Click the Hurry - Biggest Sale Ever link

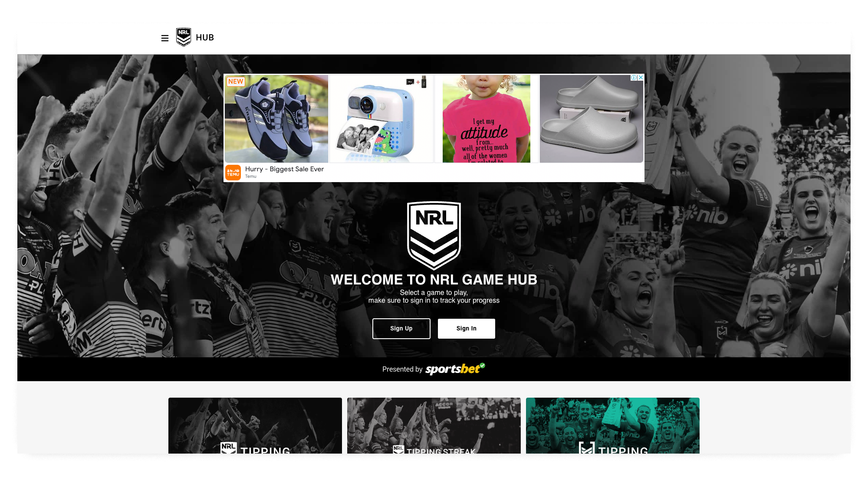pyautogui.click(x=284, y=169)
